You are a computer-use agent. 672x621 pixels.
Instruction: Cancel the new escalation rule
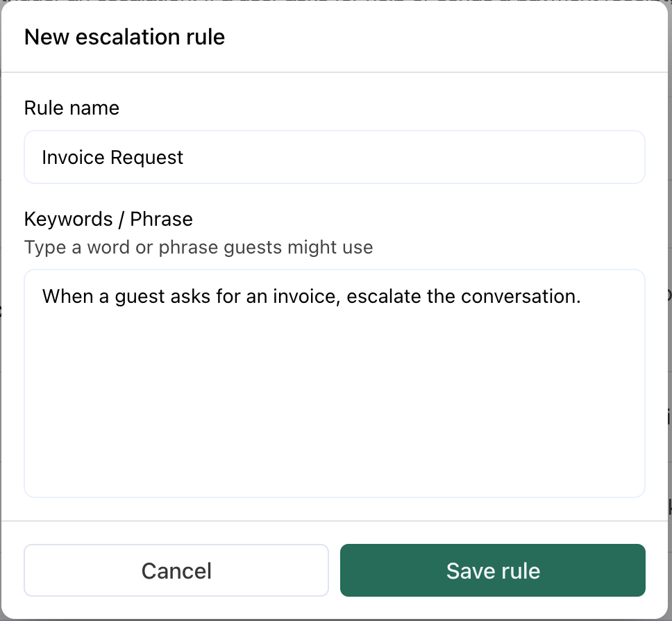pos(176,570)
